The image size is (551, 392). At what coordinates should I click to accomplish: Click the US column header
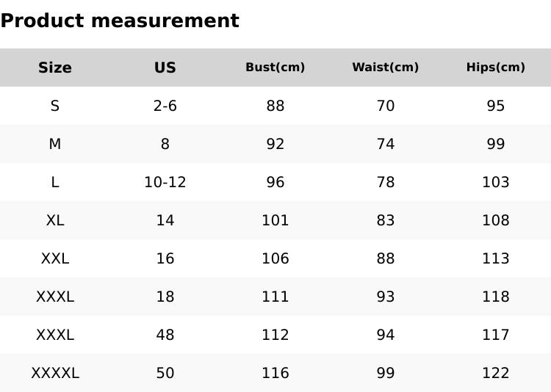[165, 68]
